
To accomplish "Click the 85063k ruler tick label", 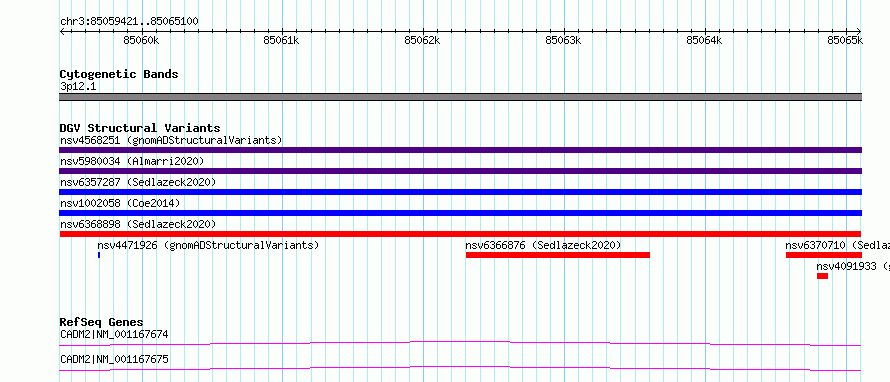I will (x=564, y=40).
